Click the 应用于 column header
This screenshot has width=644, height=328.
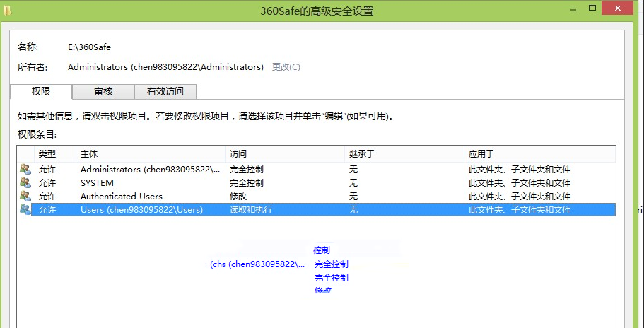[481, 153]
